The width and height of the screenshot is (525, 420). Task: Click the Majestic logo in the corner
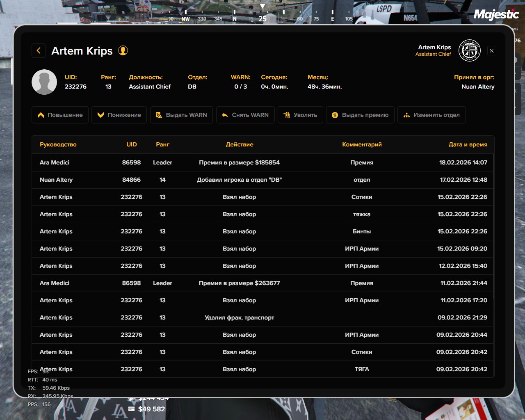click(496, 15)
